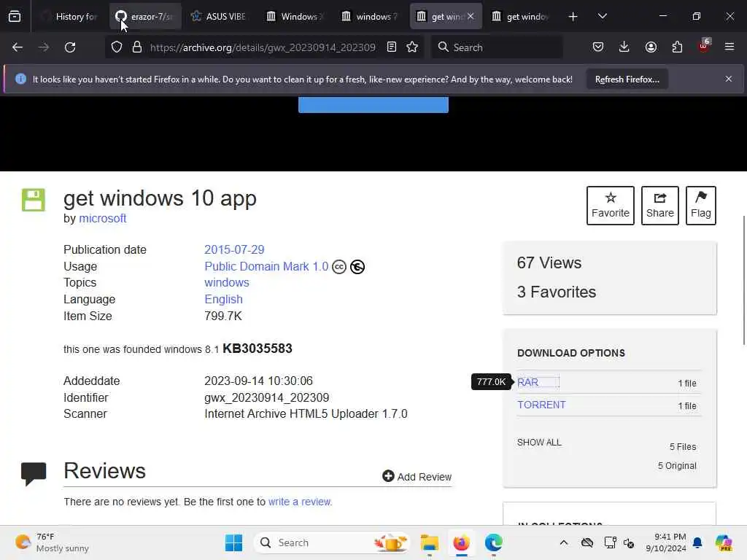Click the 'write a review' link
This screenshot has width=747, height=560.
pos(300,502)
